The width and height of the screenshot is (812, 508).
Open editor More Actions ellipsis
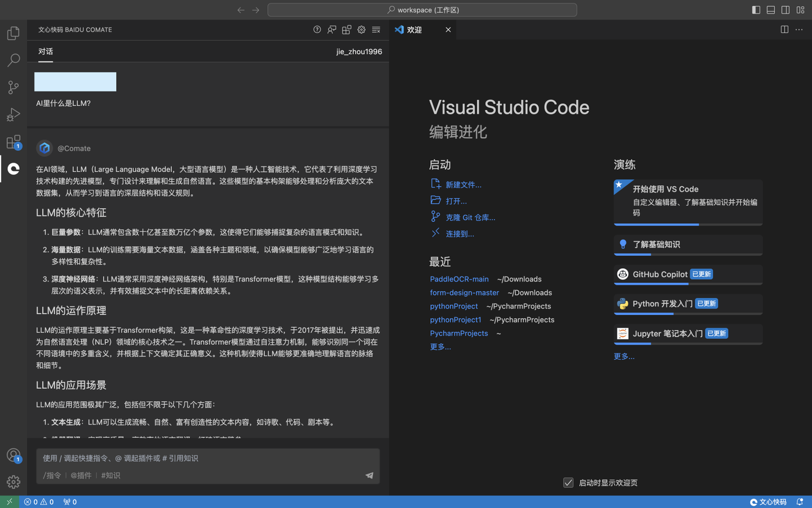pos(799,30)
